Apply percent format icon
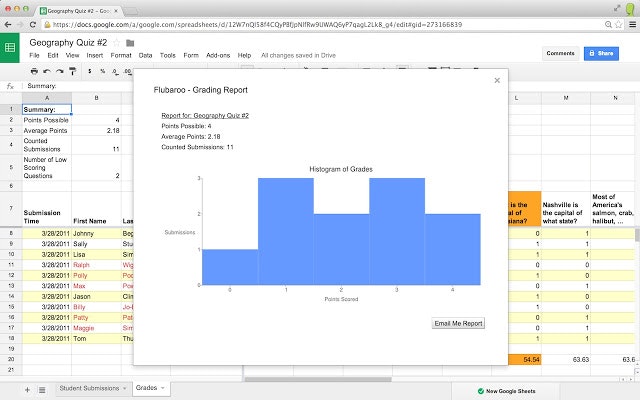640x400 pixels. click(x=102, y=71)
